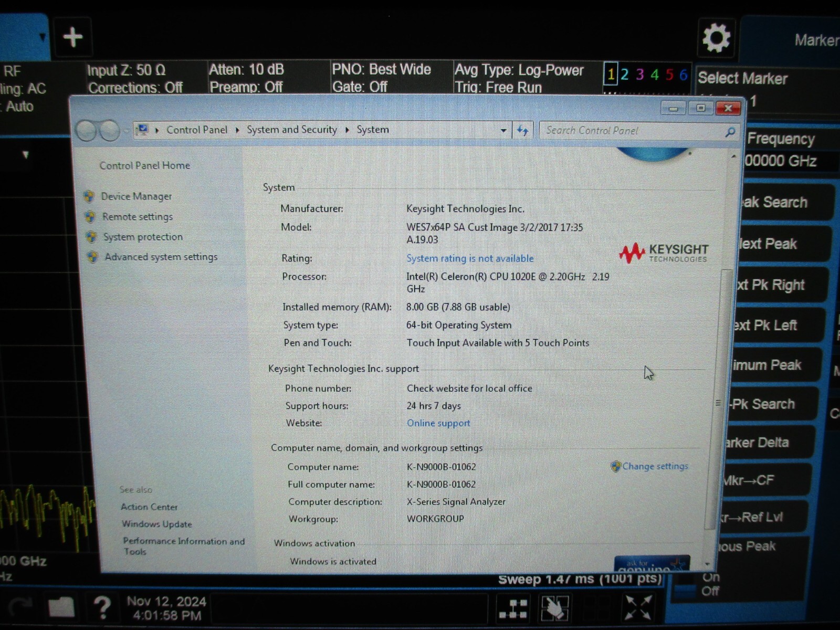Open the screen tab dropdown arrow
The width and height of the screenshot is (840, 630).
click(43, 37)
